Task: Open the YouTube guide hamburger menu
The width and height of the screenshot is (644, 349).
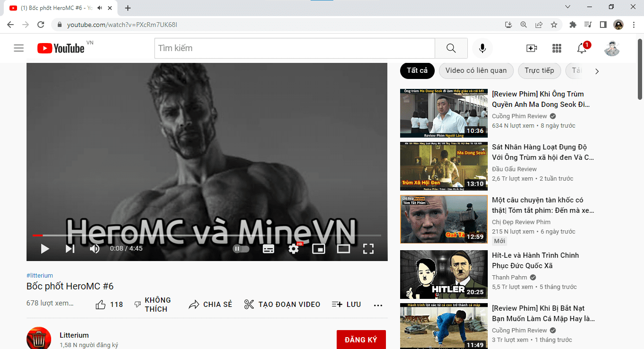Action: click(19, 48)
